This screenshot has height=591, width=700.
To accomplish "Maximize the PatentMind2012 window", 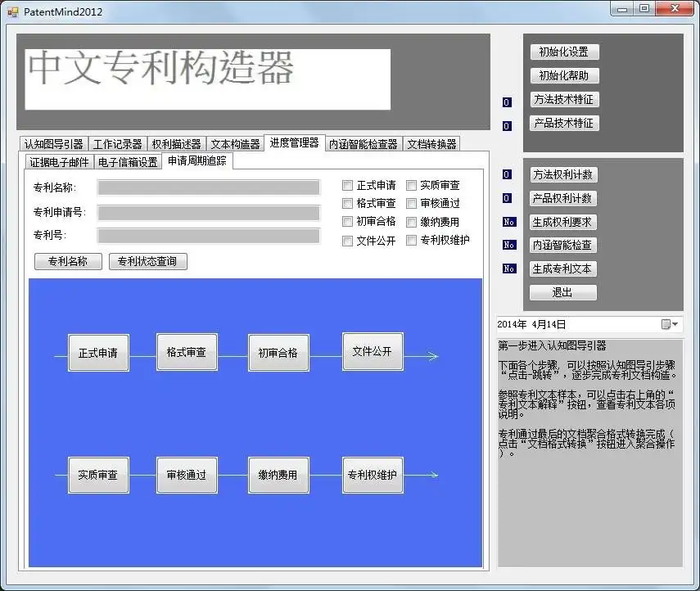I will [x=644, y=8].
